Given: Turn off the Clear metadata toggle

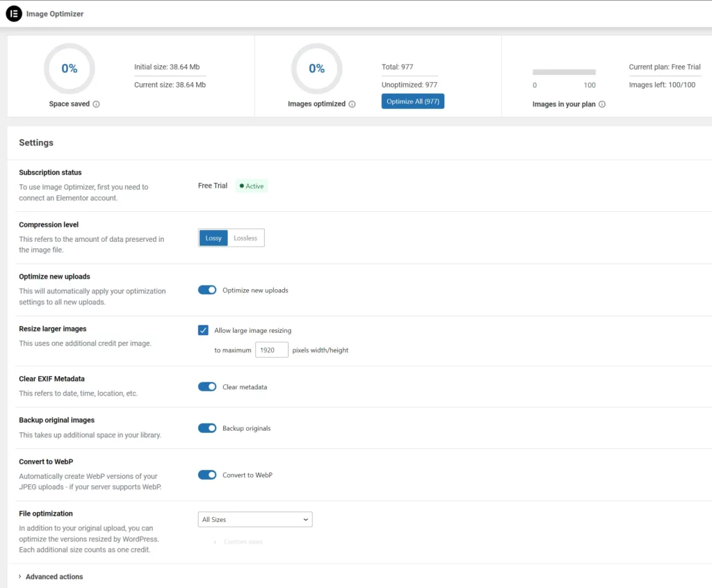Looking at the screenshot, I should [x=207, y=386].
